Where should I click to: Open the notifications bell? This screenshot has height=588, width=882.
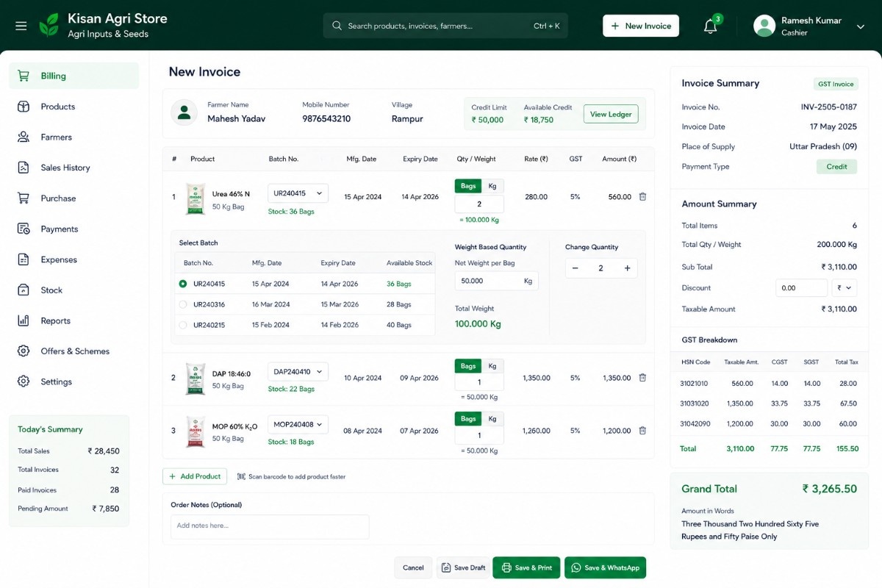pyautogui.click(x=710, y=26)
